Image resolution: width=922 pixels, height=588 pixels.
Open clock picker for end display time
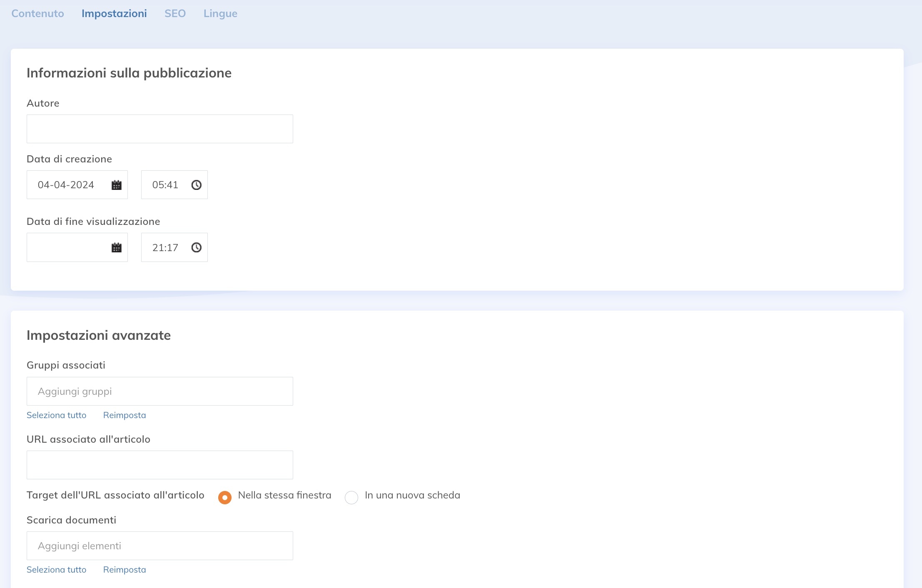click(196, 248)
